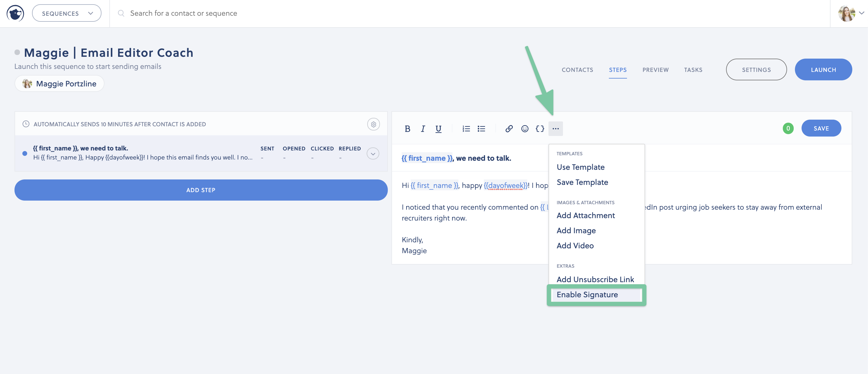Open step timing settings gear icon
Viewport: 868px width, 374px height.
tap(373, 124)
